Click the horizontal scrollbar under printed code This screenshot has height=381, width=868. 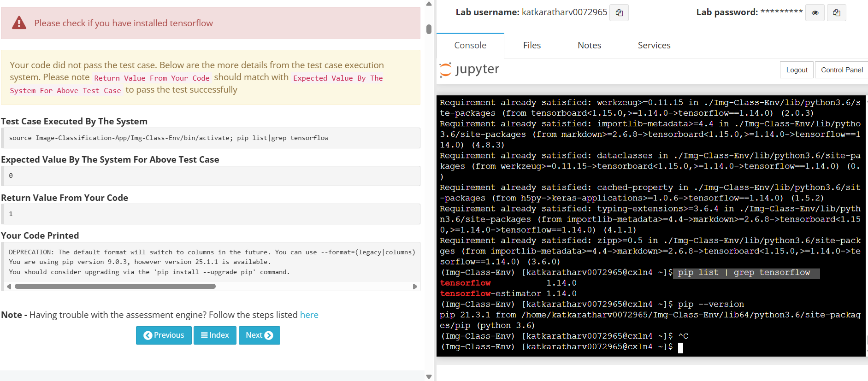(x=115, y=287)
